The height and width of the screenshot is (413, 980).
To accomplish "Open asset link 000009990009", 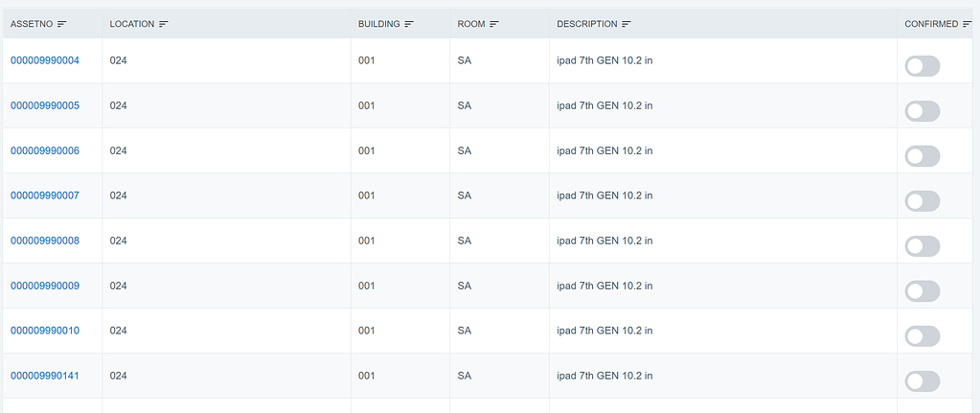I will point(45,286).
